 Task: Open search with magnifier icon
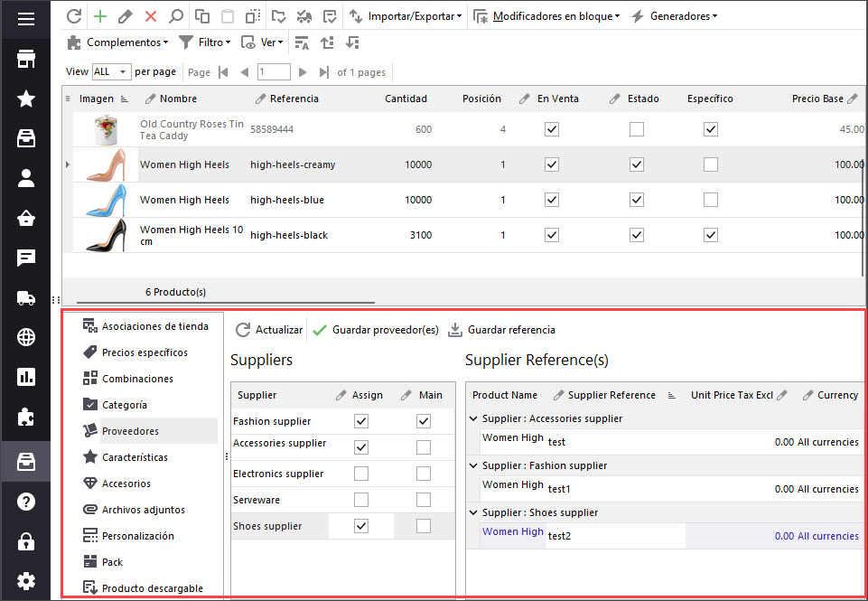click(175, 16)
